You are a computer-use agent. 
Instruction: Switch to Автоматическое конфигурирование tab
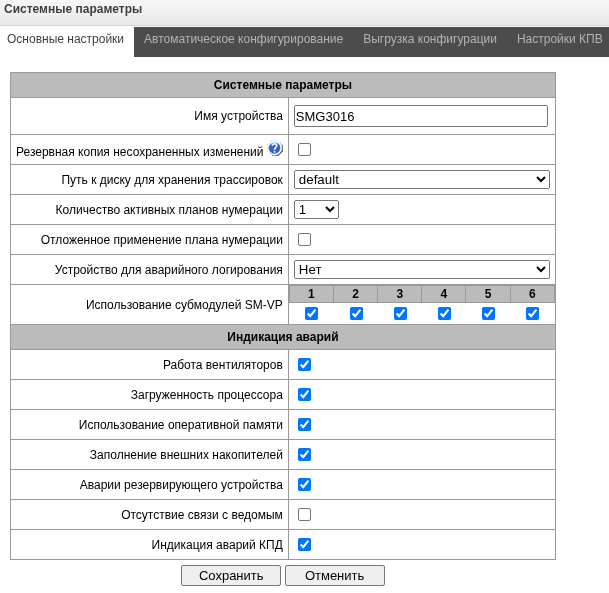click(243, 39)
